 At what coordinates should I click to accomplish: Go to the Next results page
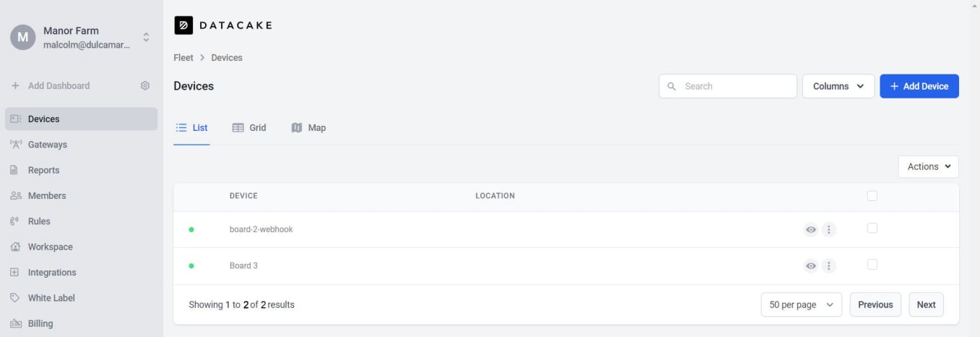click(926, 304)
